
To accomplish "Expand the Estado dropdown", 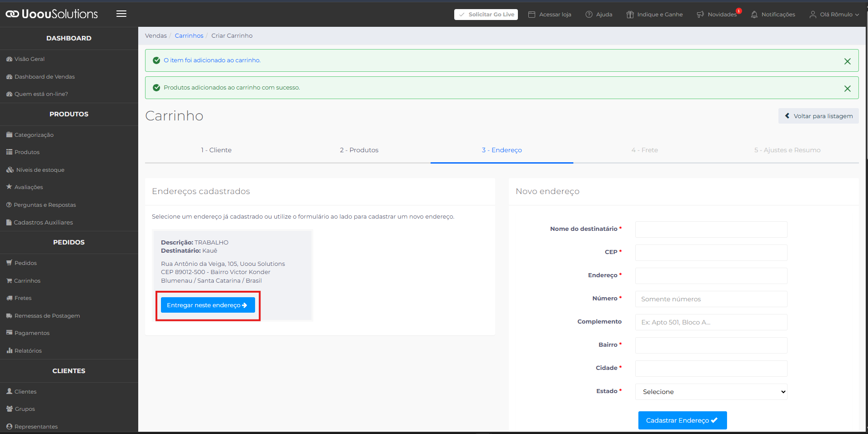I will pos(711,392).
